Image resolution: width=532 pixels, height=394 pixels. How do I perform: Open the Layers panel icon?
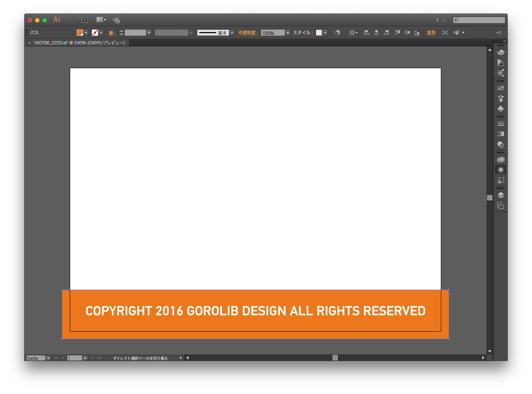500,195
